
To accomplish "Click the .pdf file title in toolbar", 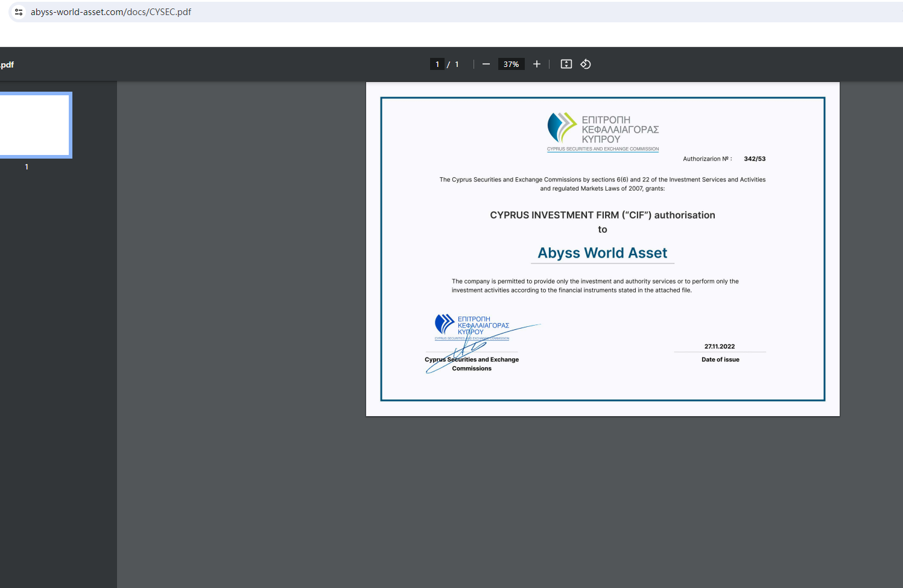I will click(x=7, y=65).
